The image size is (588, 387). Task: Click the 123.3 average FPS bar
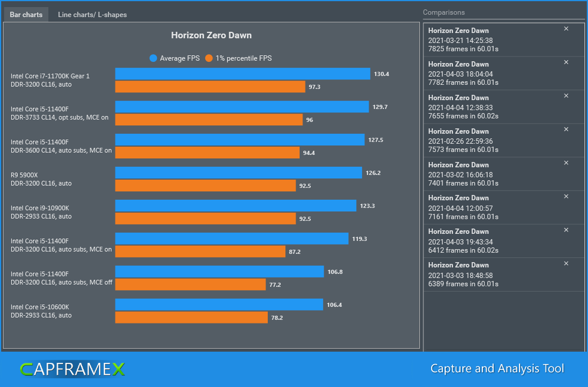[235, 206]
